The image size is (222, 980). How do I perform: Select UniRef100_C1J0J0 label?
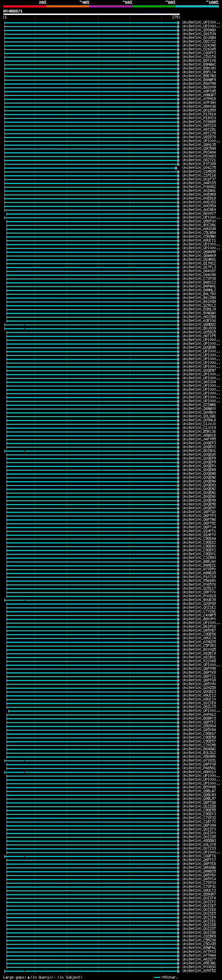[x=199, y=424]
